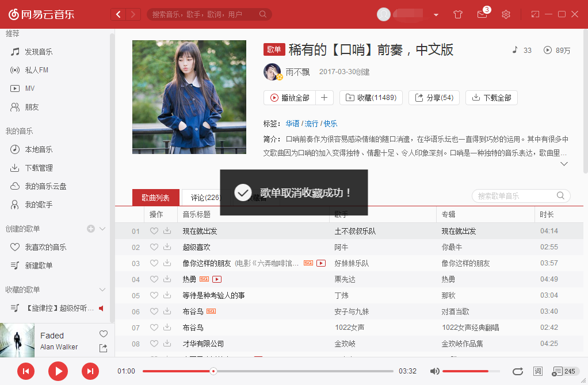Viewport: 588px width, 385px height.
Task: Unfavorite Faded in the player bar
Action: pos(103,334)
